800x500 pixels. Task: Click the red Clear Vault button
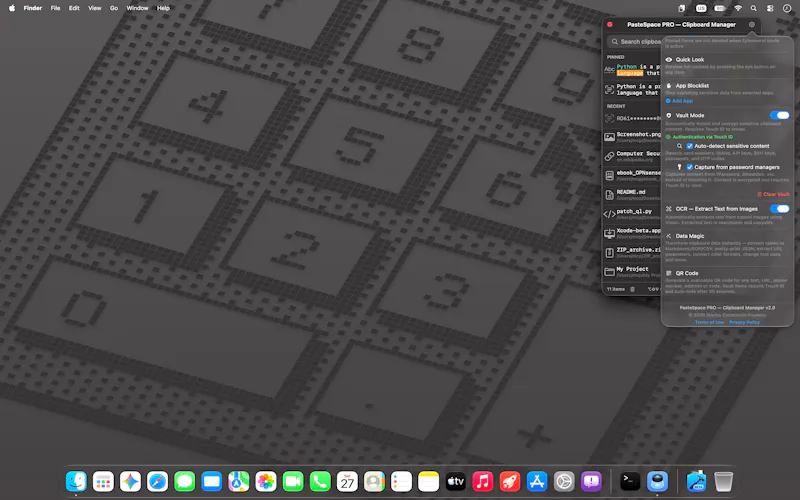(x=773, y=194)
